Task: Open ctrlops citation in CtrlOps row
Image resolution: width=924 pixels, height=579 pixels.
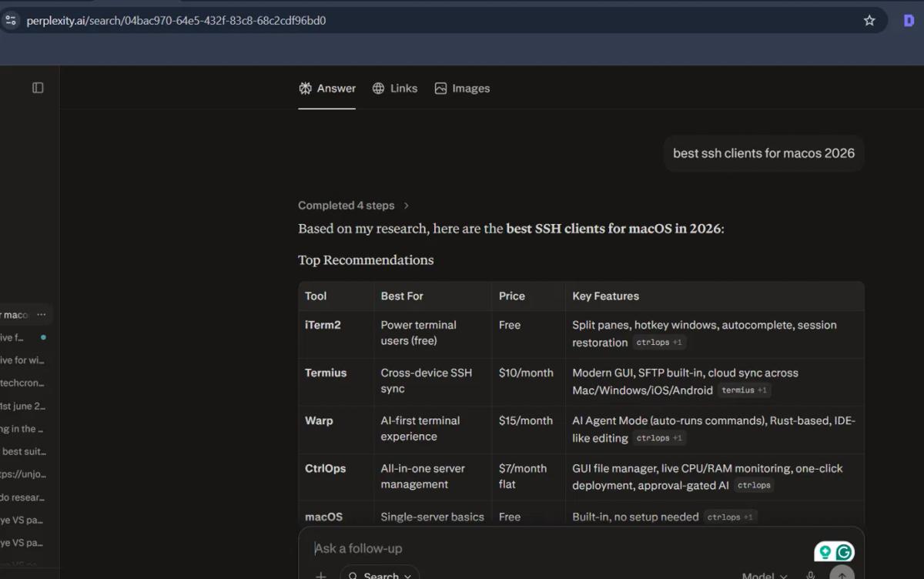Action: click(754, 485)
